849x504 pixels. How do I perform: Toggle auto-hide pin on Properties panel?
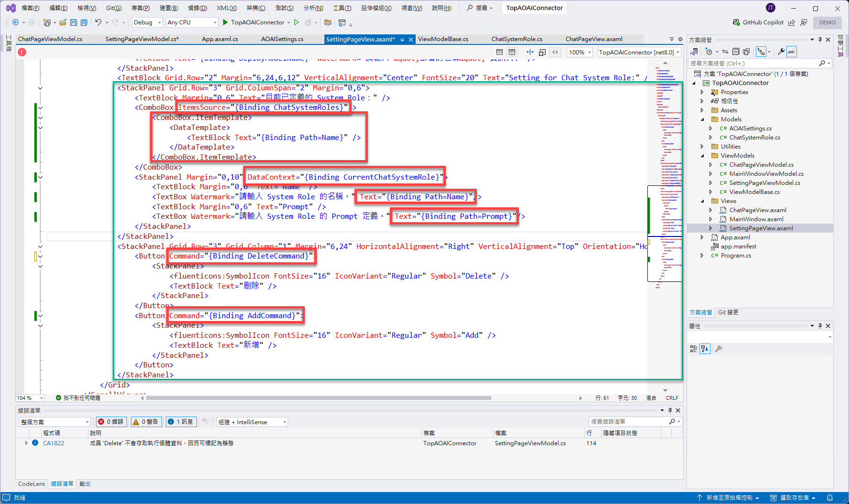pos(820,326)
